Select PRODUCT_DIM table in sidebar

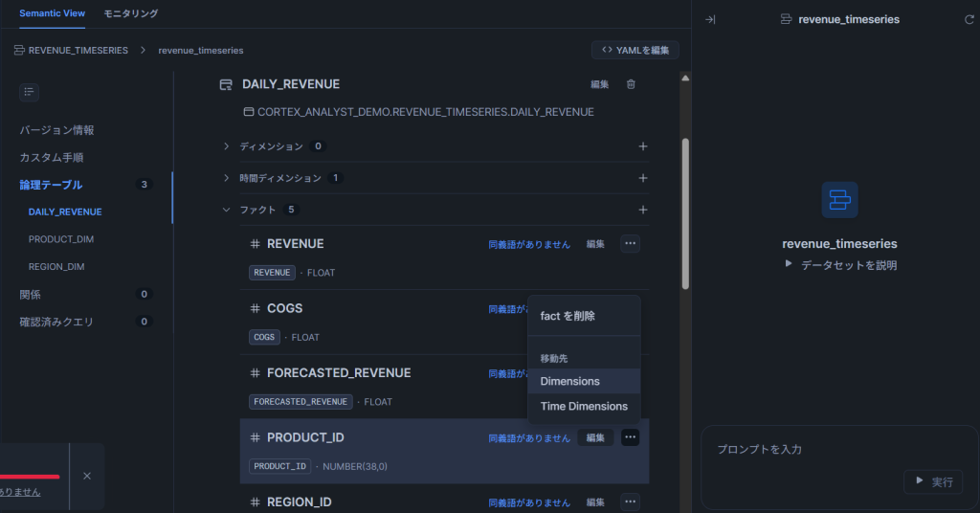click(x=61, y=239)
